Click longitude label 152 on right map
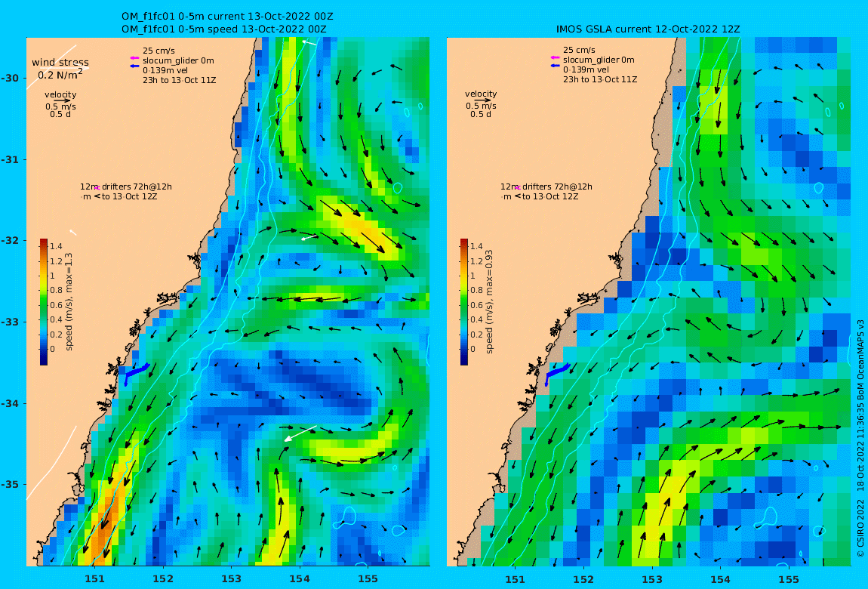This screenshot has width=868, height=589. click(x=583, y=579)
